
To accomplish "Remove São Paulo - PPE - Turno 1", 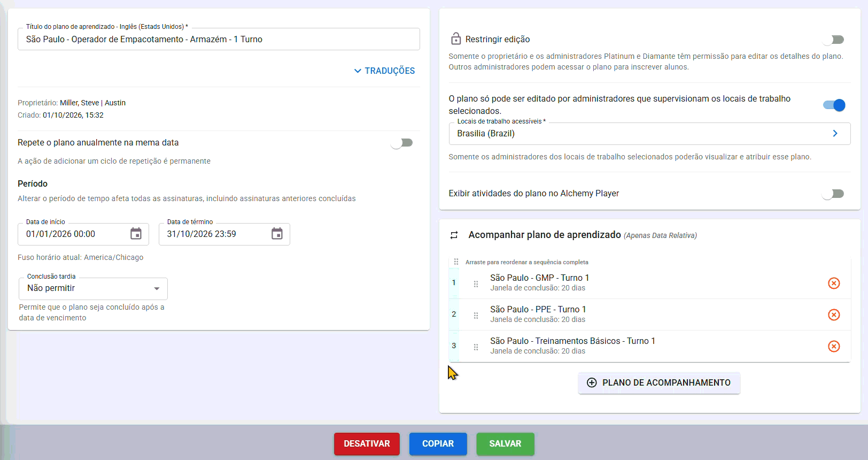I will 834,315.
